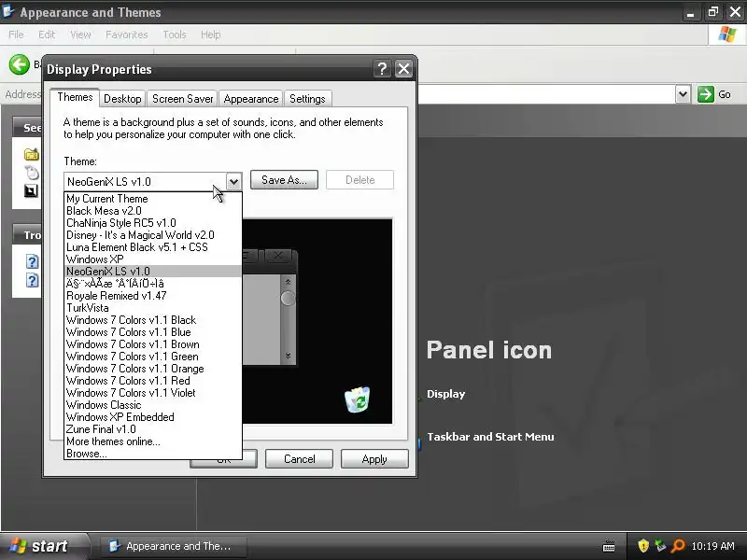Click the Display Properties help question mark

coord(382,69)
